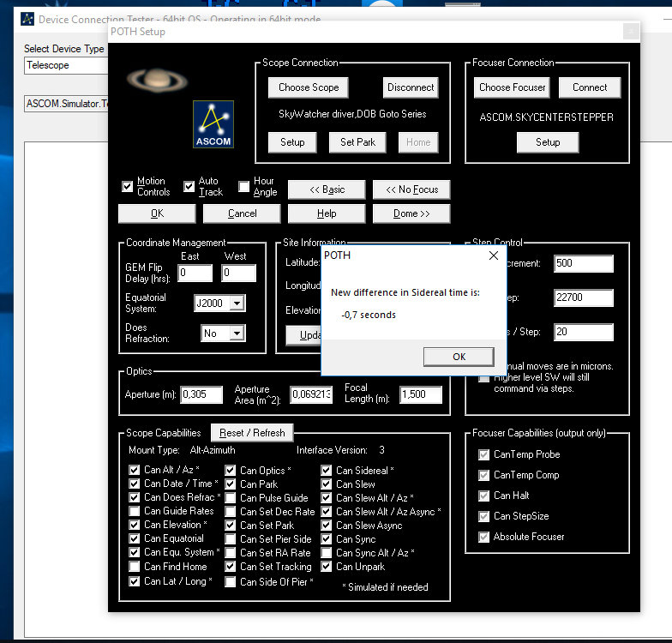Click OK in POTH Setup

click(x=157, y=213)
